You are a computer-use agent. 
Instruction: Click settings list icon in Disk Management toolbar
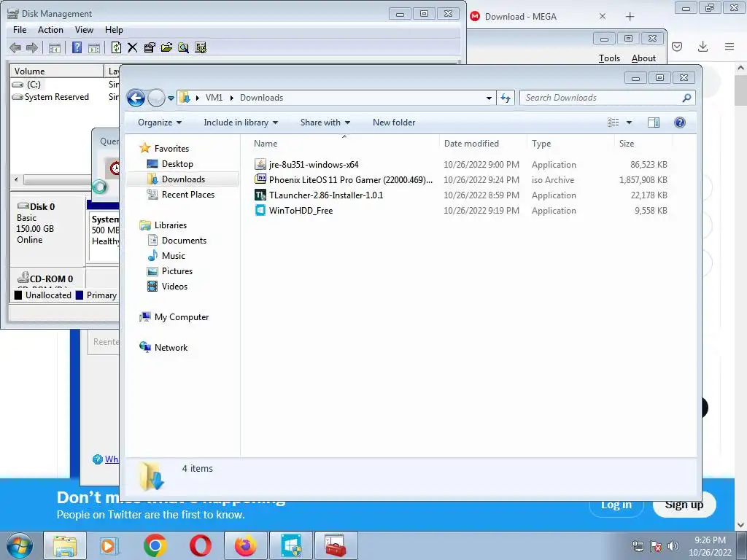(x=201, y=47)
